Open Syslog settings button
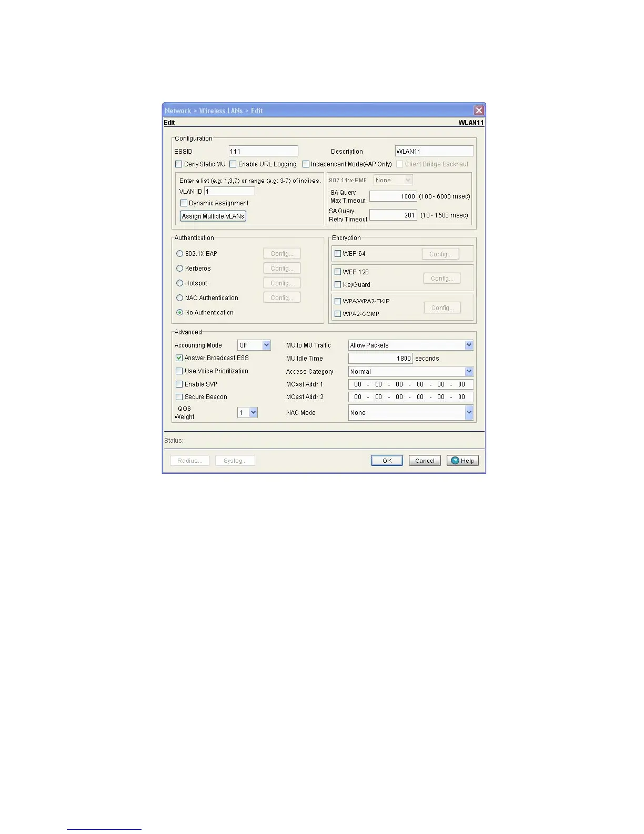Viewport: 644px width, 834px height. point(235,461)
